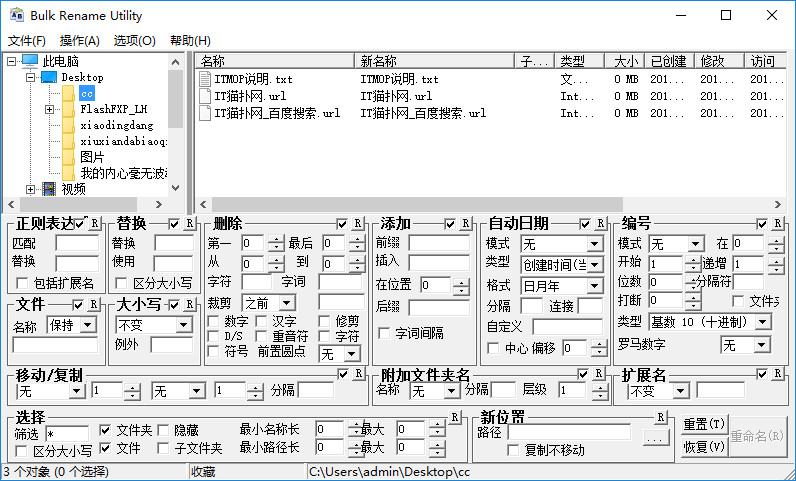Enable the 汉字 checkbox

(261, 321)
